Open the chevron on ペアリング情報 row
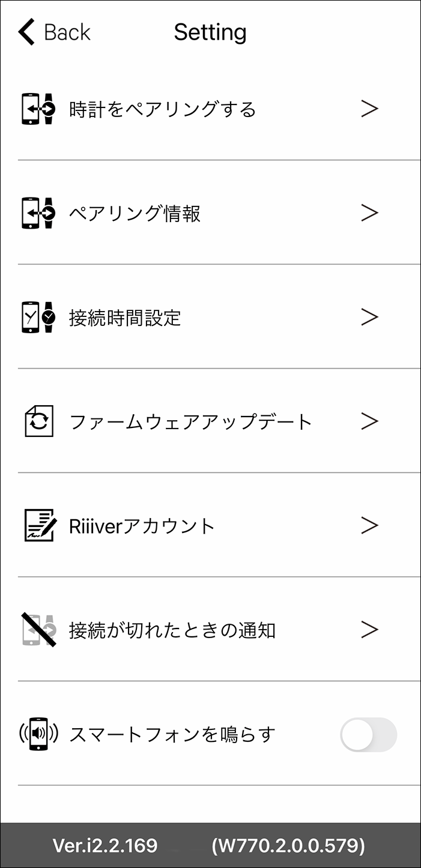Screen dimensions: 421x868 click(369, 212)
